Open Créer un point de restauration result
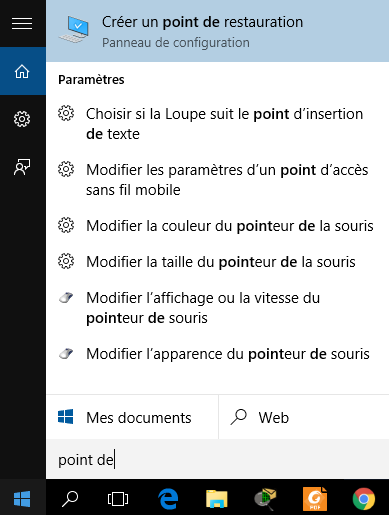The image size is (389, 515). (217, 31)
